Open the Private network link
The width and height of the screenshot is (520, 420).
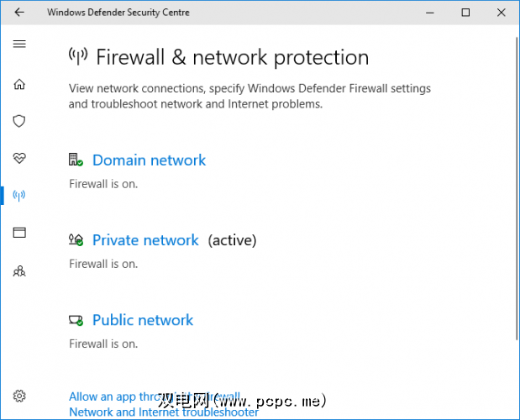(145, 240)
